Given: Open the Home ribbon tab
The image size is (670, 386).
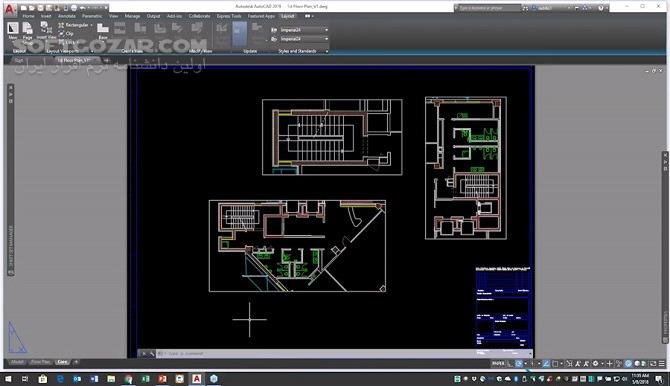Looking at the screenshot, I should click(x=28, y=16).
